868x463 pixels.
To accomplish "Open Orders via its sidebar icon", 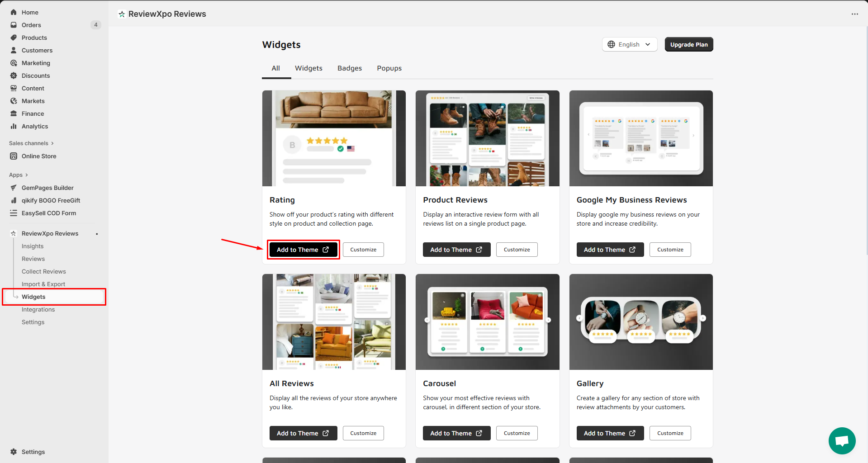I will click(14, 25).
